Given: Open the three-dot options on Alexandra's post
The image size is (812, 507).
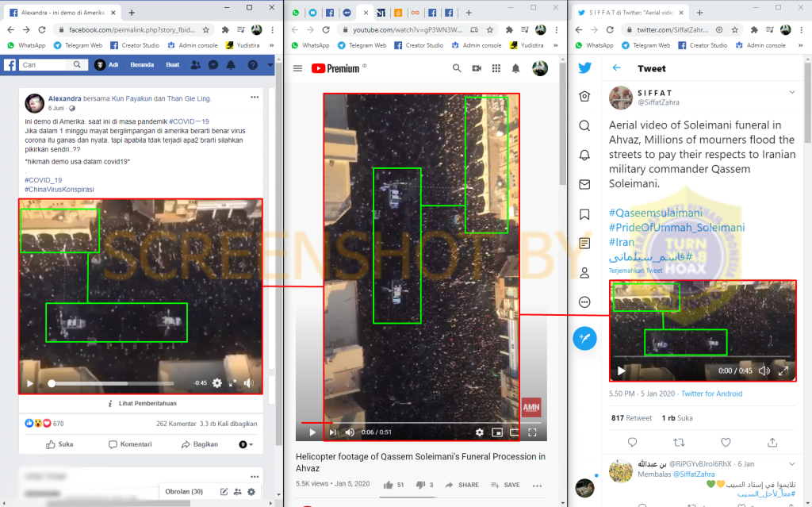Looking at the screenshot, I should point(255,98).
